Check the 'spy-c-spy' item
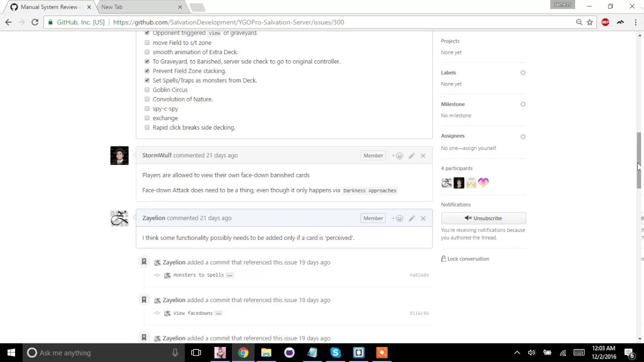 147,109
